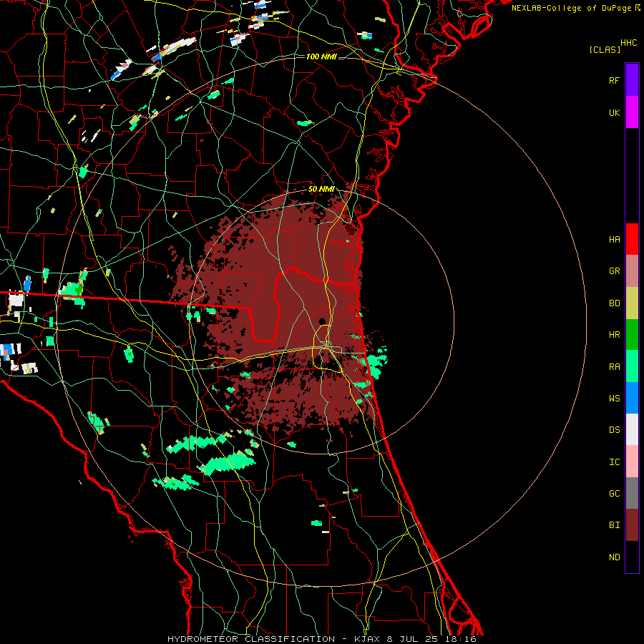The height and width of the screenshot is (644, 644).
Task: Click the RF purple legend swatch
Action: pos(632,80)
